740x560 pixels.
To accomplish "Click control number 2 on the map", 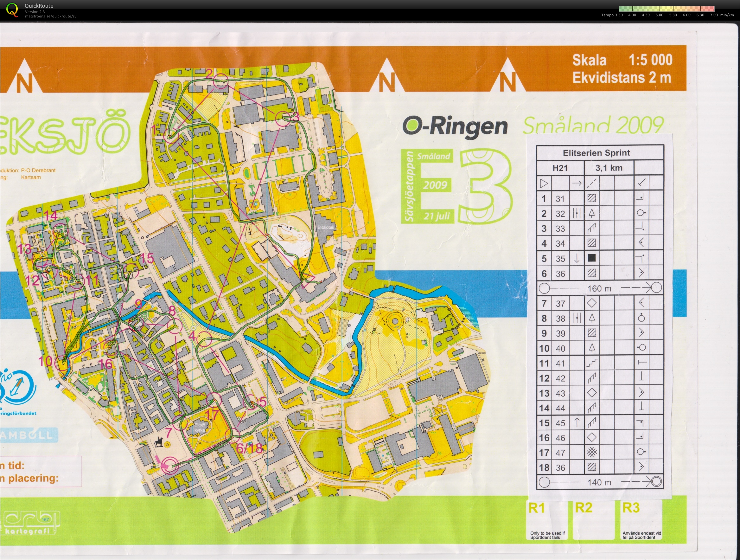I will (209, 73).
